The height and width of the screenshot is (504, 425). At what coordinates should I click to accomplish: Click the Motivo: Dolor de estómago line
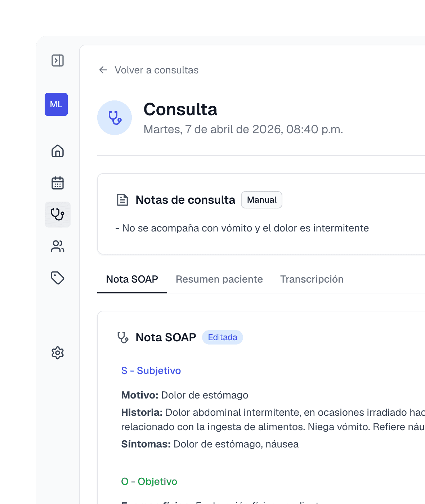click(x=185, y=395)
